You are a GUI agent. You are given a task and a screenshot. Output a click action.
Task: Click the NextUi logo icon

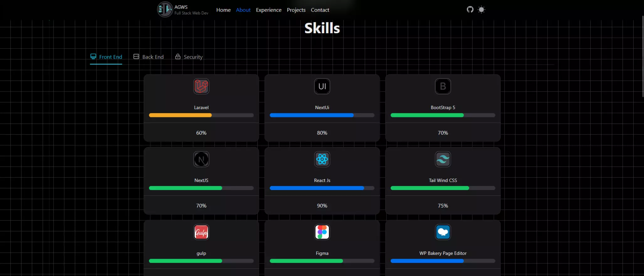point(322,86)
